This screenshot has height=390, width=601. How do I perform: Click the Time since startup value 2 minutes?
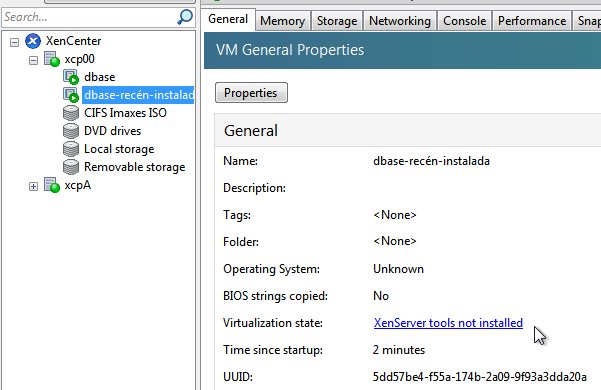point(399,350)
